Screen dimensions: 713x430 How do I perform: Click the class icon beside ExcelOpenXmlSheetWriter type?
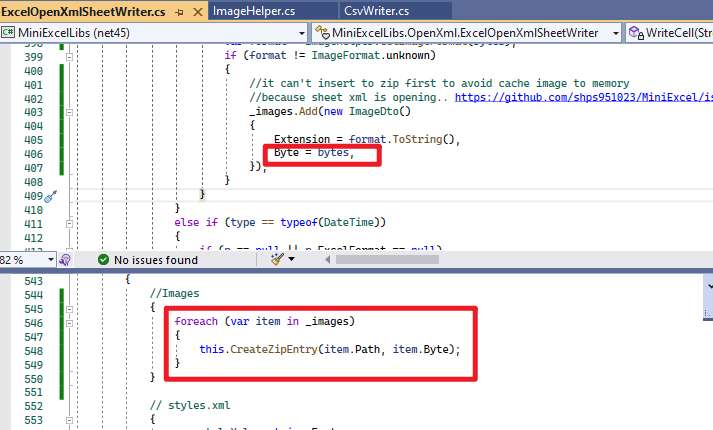pos(322,33)
